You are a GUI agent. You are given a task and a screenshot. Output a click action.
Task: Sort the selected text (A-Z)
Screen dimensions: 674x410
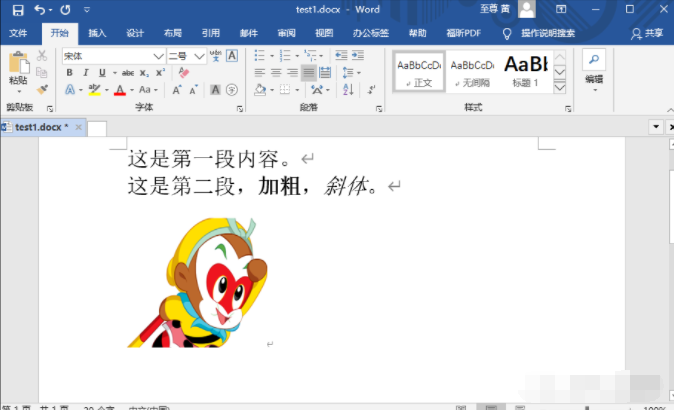pos(348,89)
